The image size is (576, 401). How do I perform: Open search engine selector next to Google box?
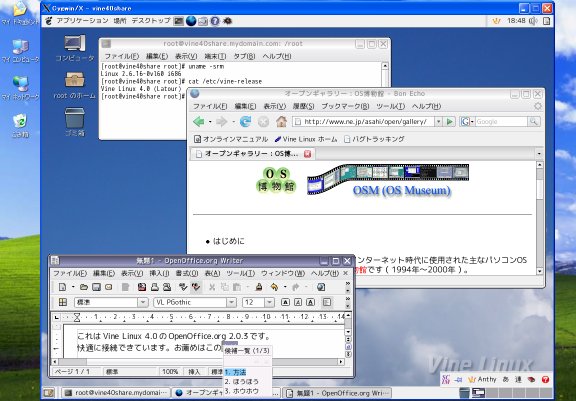(x=467, y=122)
